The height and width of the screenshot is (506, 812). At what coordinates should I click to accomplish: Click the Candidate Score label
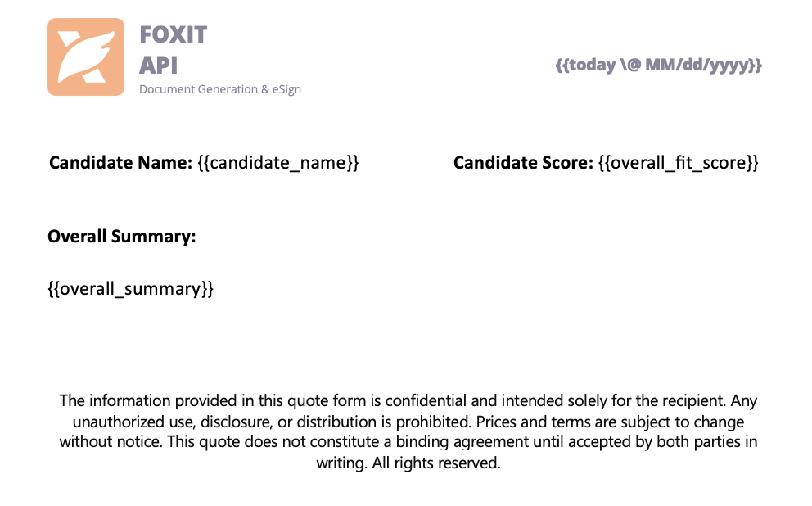click(x=523, y=163)
